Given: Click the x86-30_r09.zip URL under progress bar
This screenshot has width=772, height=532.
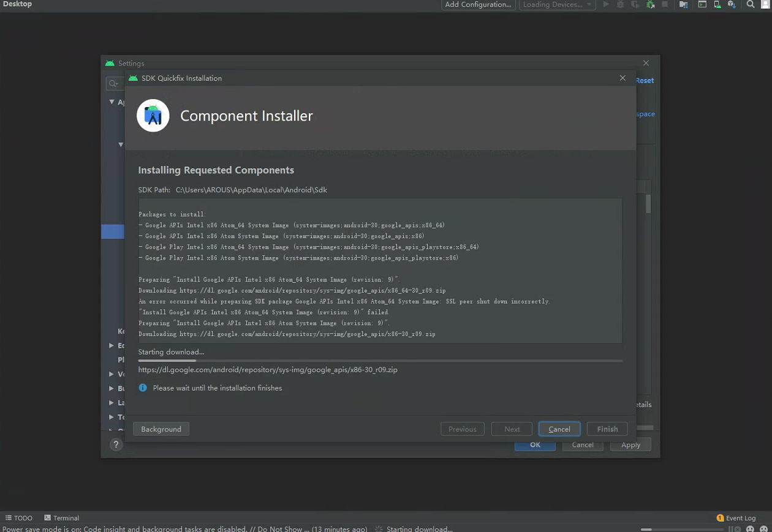Looking at the screenshot, I should click(268, 370).
